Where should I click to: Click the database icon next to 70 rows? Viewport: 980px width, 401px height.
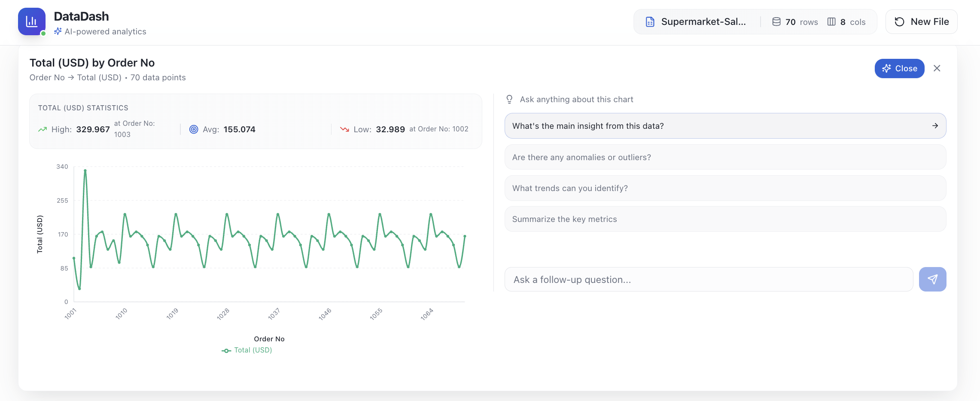(776, 21)
